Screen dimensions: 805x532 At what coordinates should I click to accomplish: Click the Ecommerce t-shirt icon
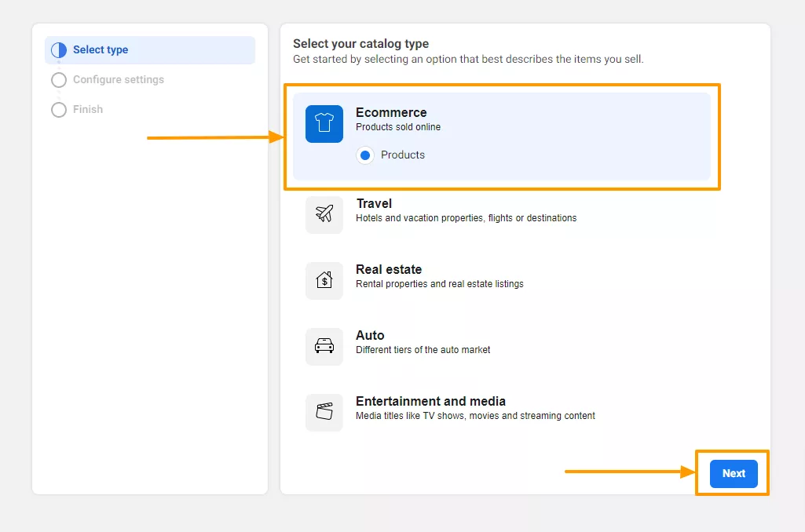point(324,124)
